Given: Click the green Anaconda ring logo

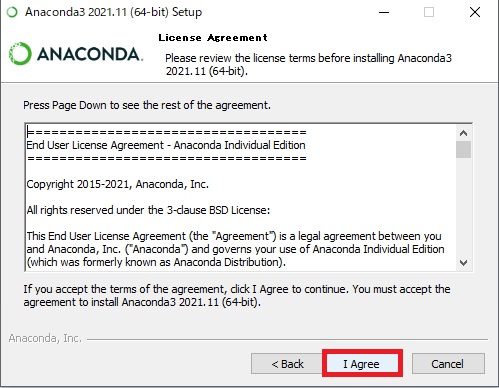Looking at the screenshot, I should coord(20,54).
